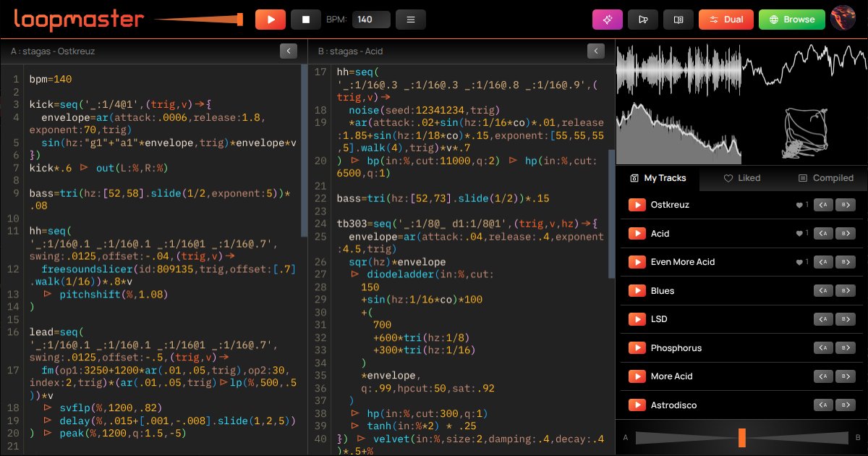Click the megaphone announcements icon
The width and height of the screenshot is (868, 456).
point(643,19)
